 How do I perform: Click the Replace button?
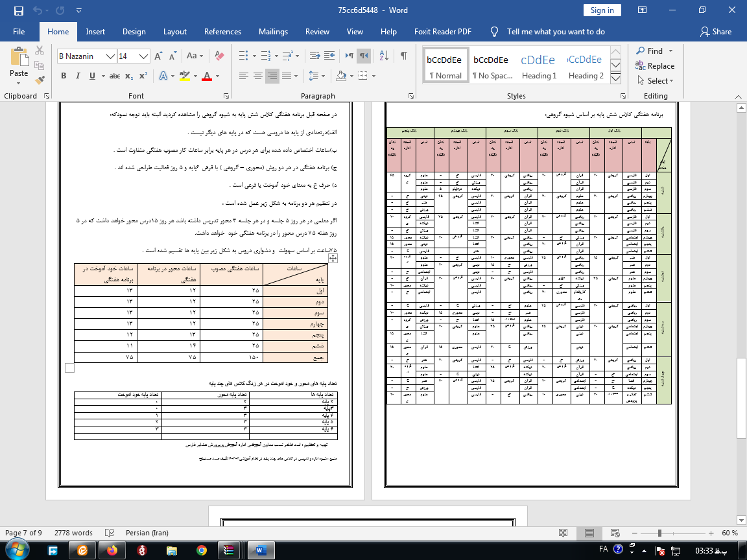[x=654, y=65]
